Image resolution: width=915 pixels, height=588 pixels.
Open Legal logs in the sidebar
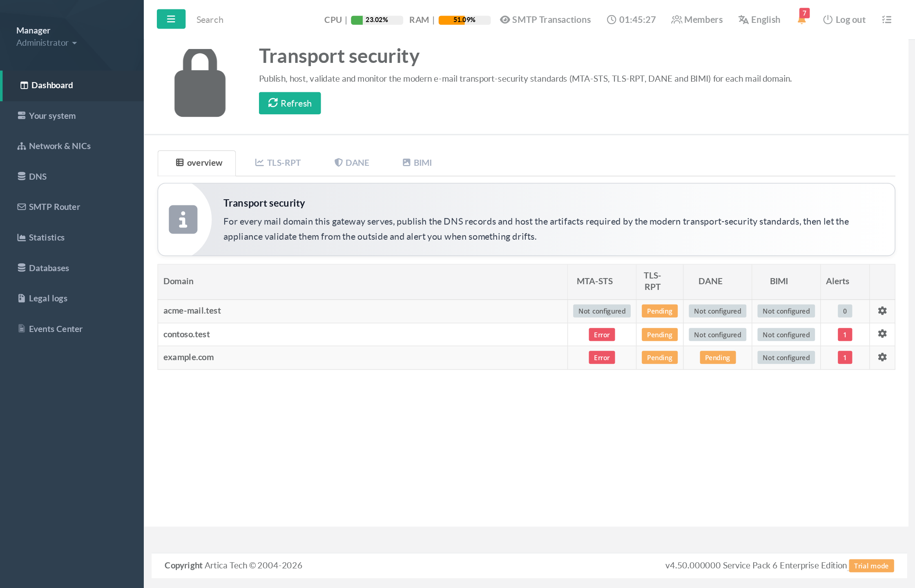(72, 298)
